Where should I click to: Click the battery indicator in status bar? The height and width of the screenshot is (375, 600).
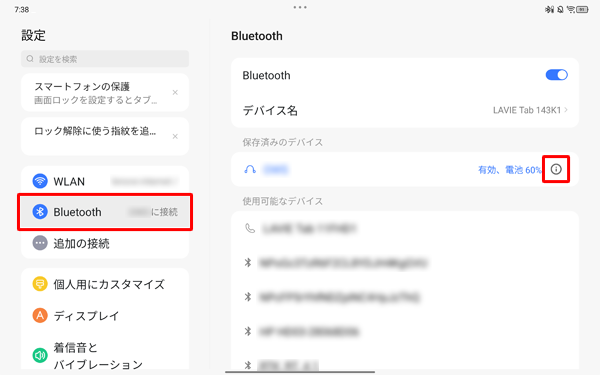582,10
